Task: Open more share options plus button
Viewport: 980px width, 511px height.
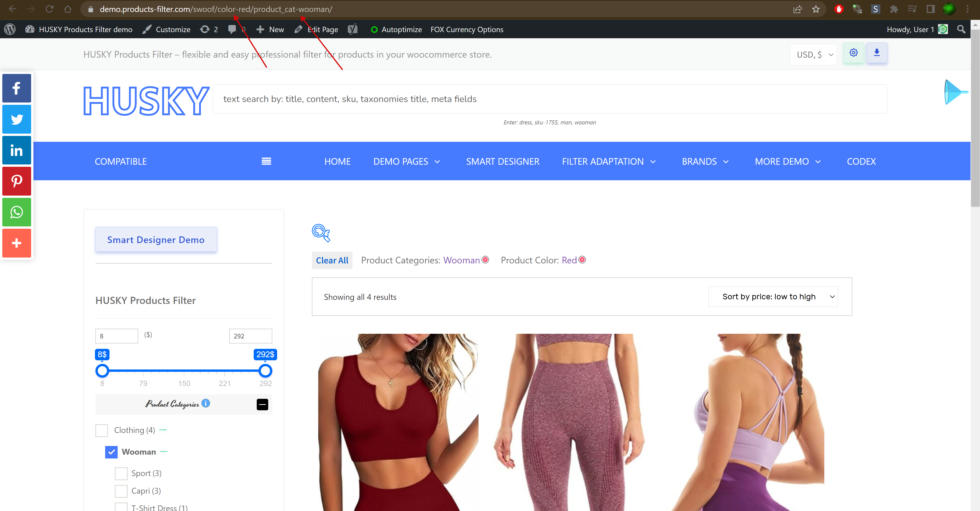Action: pos(16,243)
